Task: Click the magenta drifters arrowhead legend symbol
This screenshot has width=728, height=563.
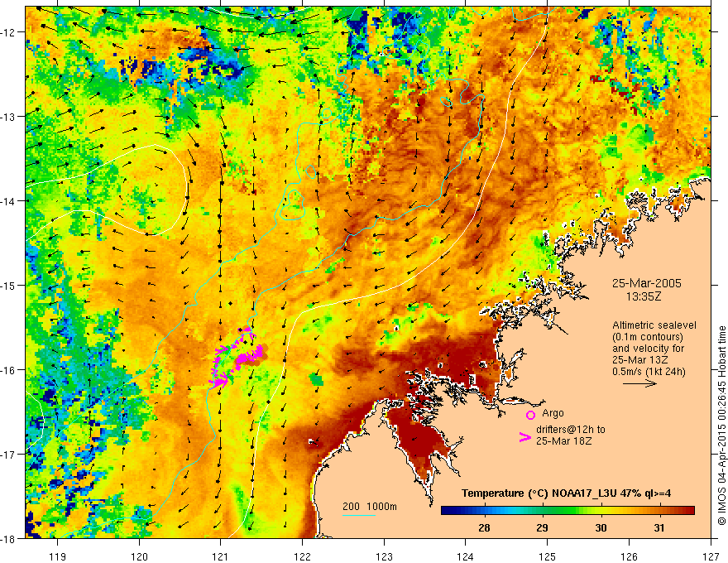Action: pos(524,437)
